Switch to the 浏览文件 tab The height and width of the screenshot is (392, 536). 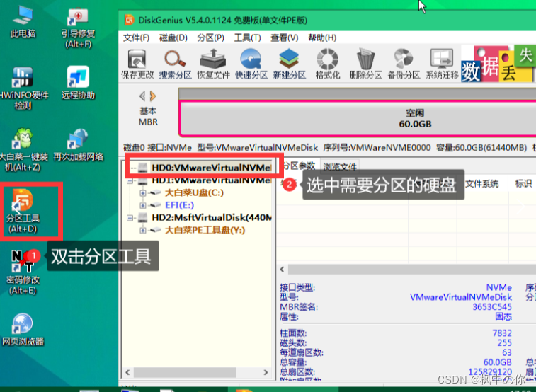pos(340,166)
